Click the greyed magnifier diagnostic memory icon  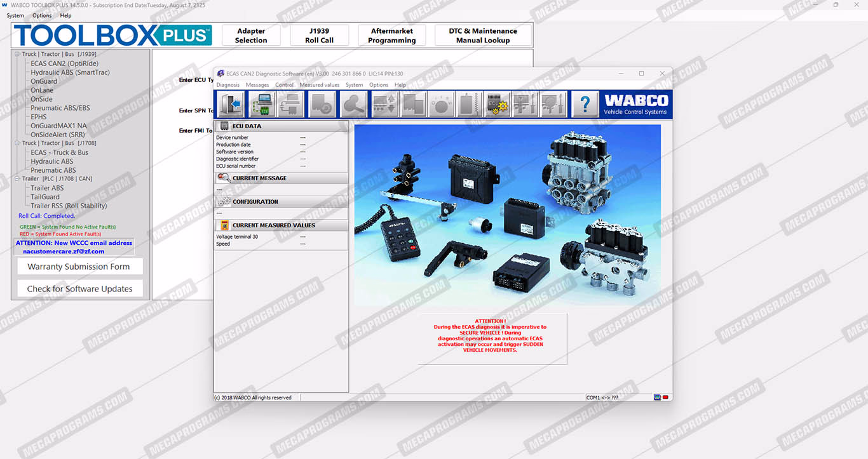pyautogui.click(x=353, y=104)
